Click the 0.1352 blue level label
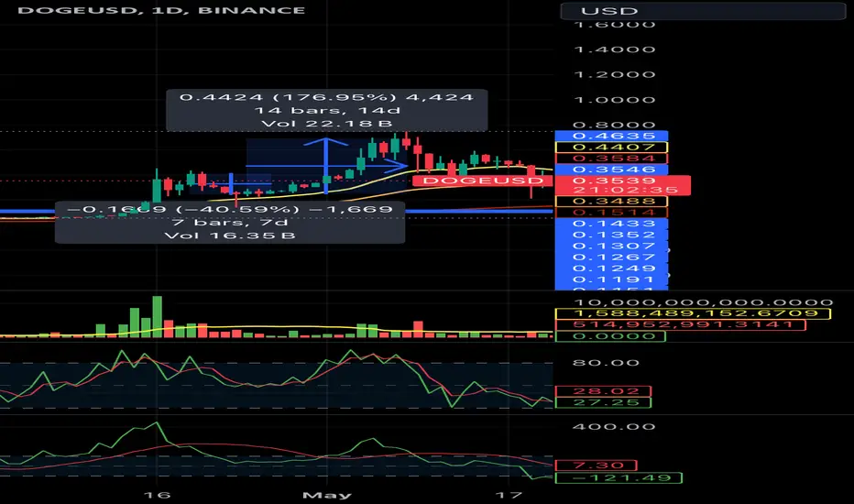 pyautogui.click(x=611, y=235)
